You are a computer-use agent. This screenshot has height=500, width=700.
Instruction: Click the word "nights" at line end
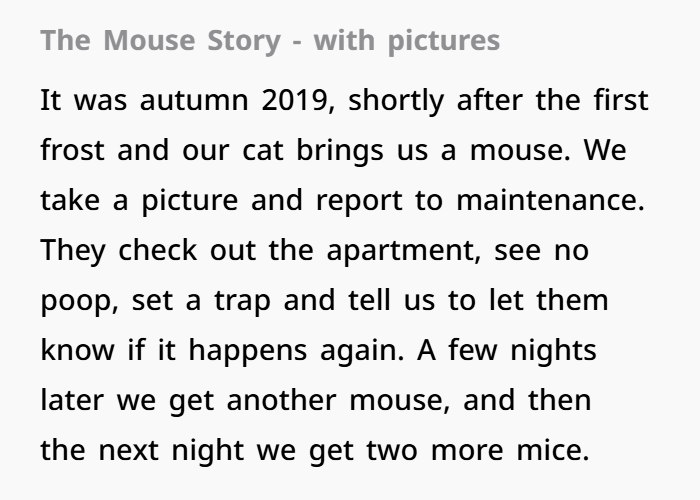[553, 352]
